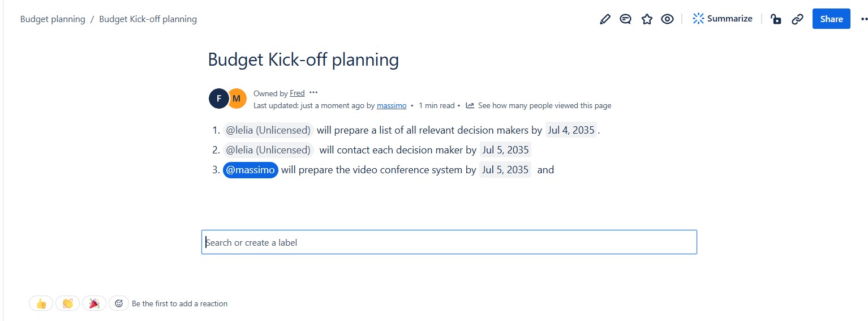The width and height of the screenshot is (868, 321).
Task: Click the Edit pencil icon
Action: pyautogui.click(x=605, y=19)
